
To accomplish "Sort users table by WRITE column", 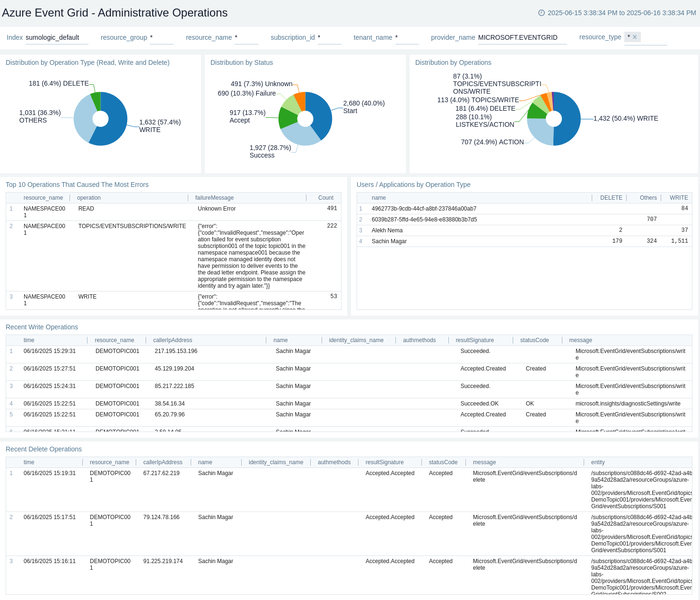I will 679,198.
